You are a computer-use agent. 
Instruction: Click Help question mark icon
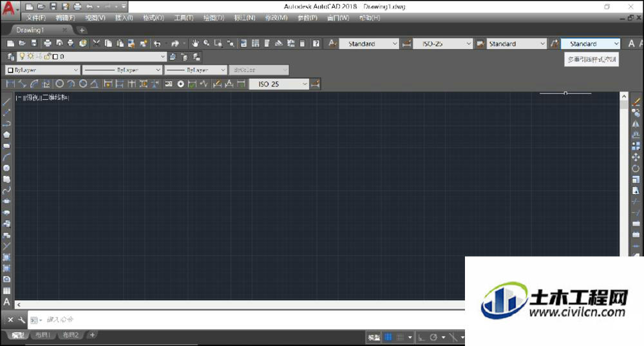[x=316, y=43]
